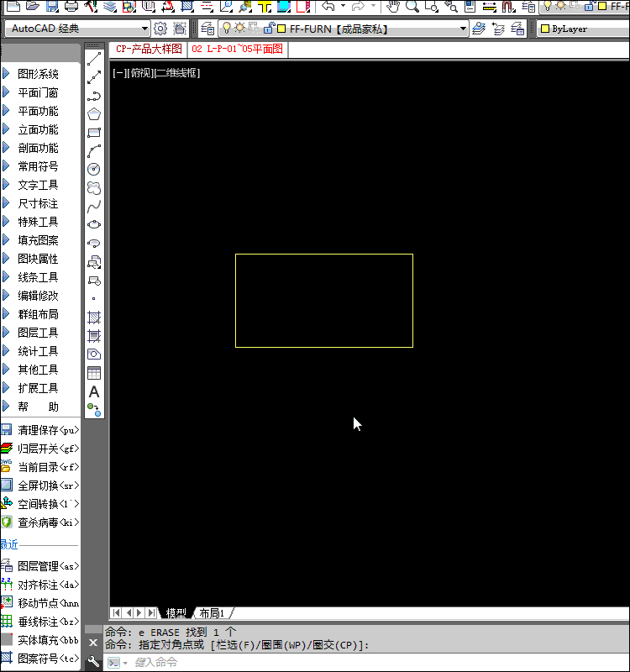Select the Point tool
630x672 pixels.
click(94, 299)
